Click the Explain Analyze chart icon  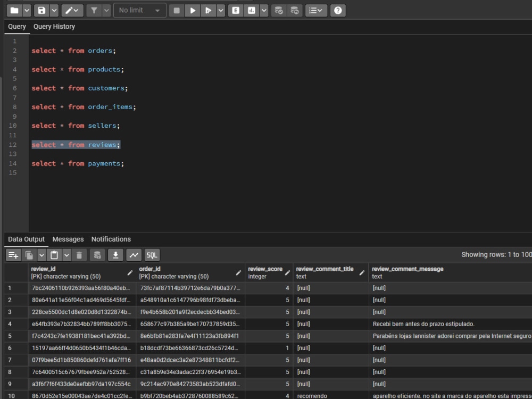(x=252, y=11)
